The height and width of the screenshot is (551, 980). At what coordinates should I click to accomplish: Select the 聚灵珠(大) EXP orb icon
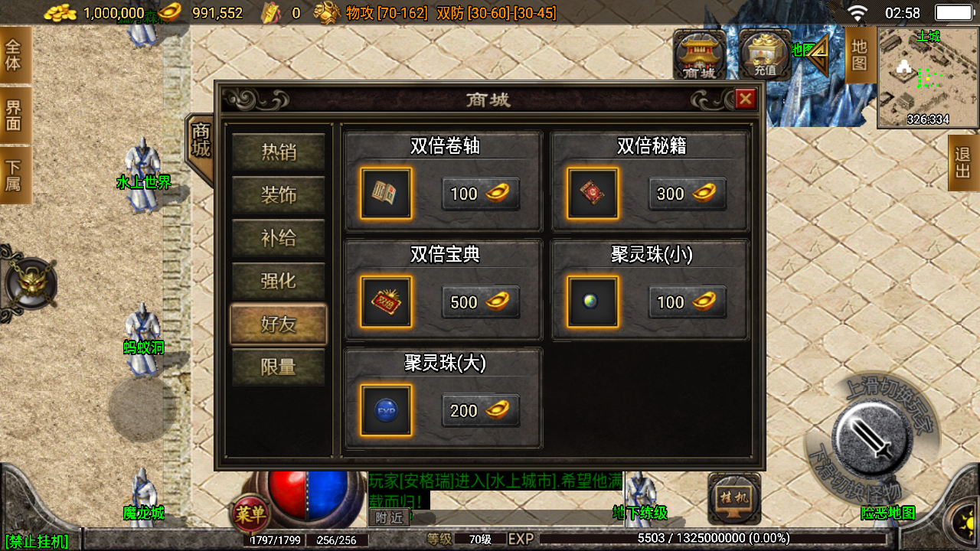tap(386, 411)
